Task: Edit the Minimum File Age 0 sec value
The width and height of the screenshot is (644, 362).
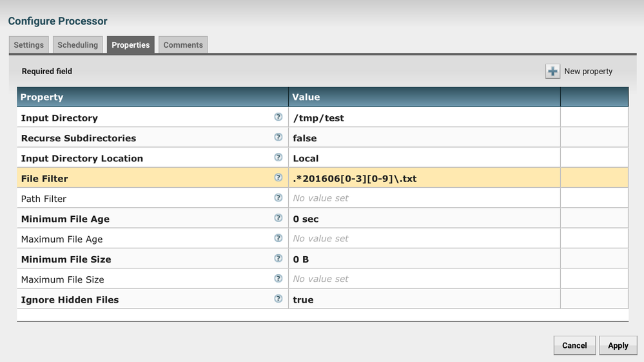Action: click(x=424, y=218)
